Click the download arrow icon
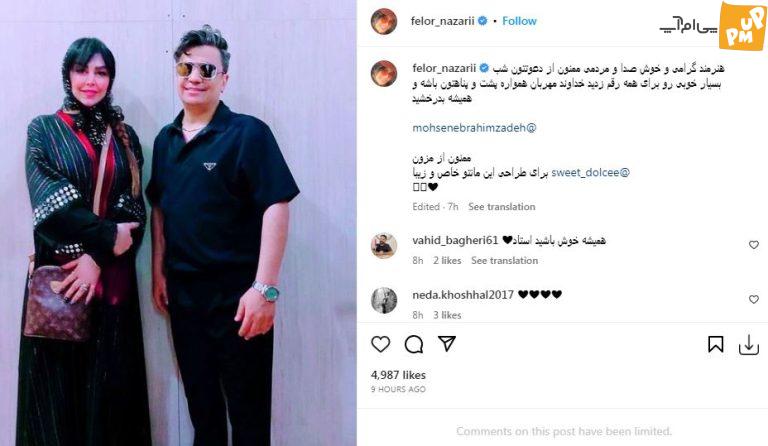This screenshot has height=446, width=768. pos(749,345)
